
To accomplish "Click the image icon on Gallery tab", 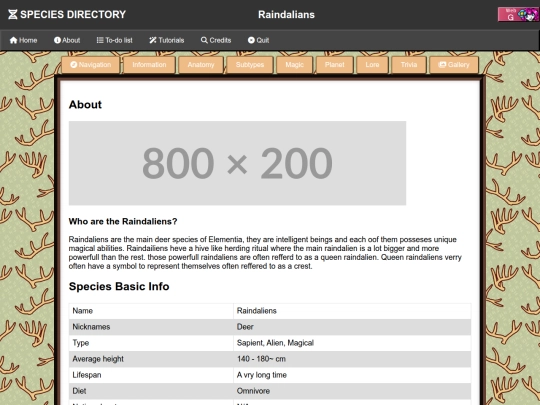I will click(442, 65).
